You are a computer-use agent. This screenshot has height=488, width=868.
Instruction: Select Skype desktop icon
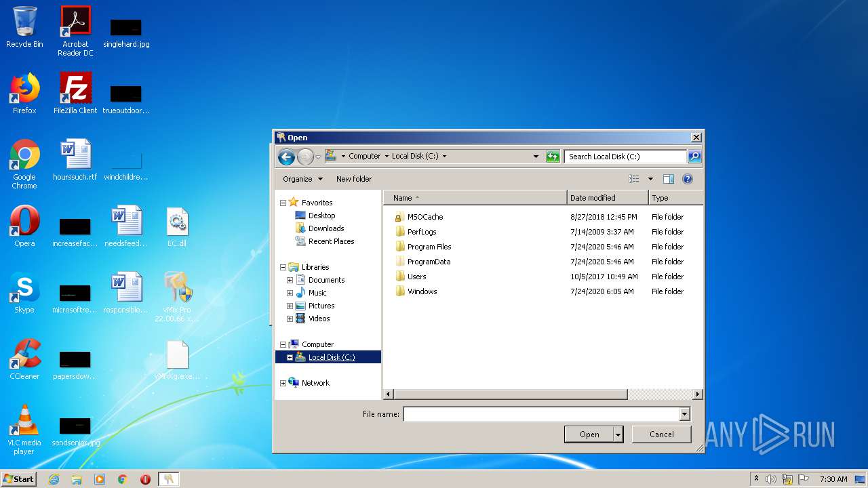[24, 293]
